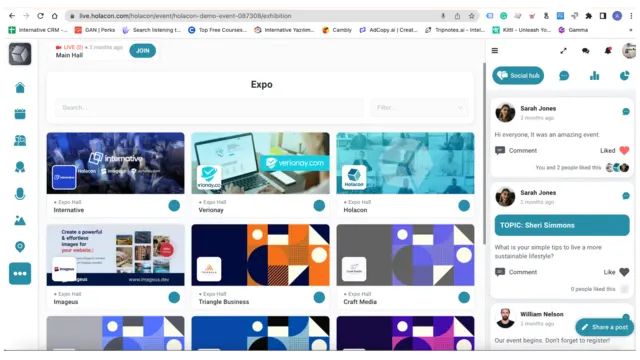Screen dimensions: 640x360
Task: Expand the panel with the arrows icon
Action: (x=564, y=51)
